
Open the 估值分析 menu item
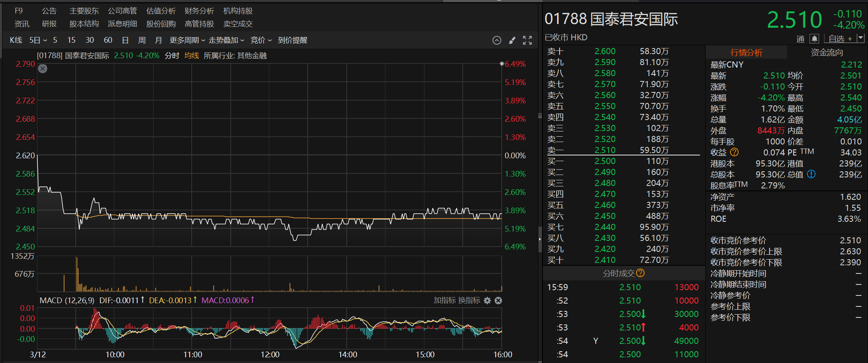click(161, 11)
